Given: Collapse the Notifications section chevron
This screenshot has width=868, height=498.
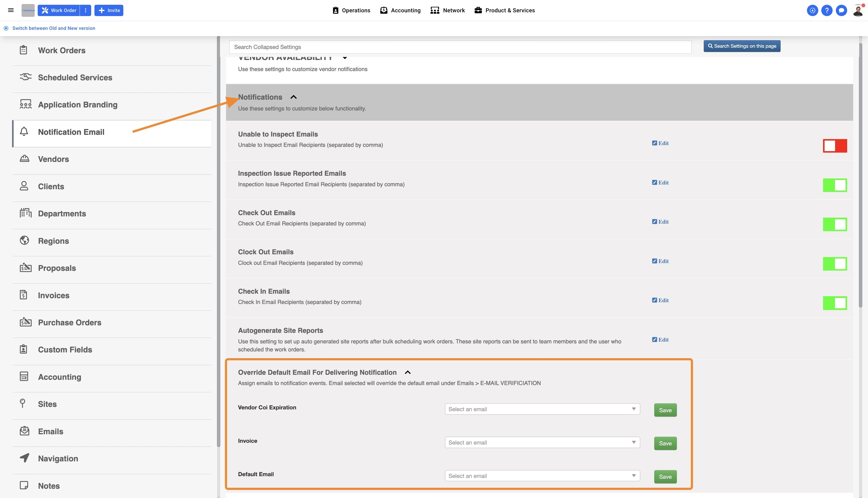Looking at the screenshot, I should coord(293,97).
